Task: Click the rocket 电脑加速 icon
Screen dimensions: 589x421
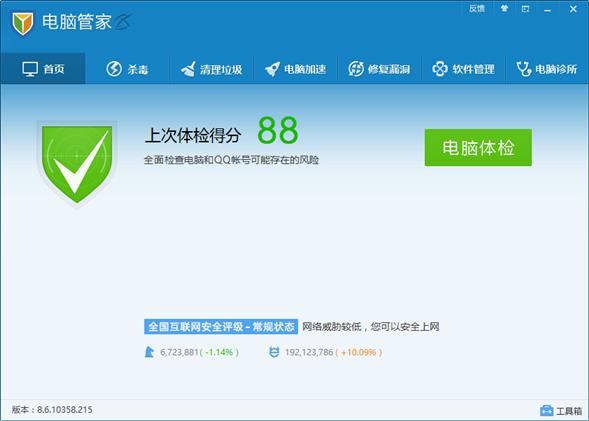Action: pos(272,69)
